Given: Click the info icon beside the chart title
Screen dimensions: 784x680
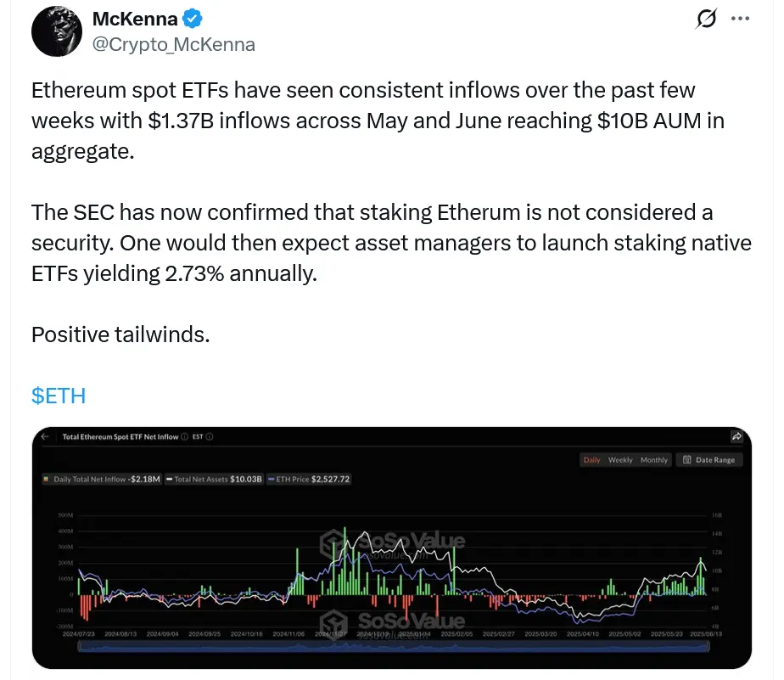Looking at the screenshot, I should (183, 436).
